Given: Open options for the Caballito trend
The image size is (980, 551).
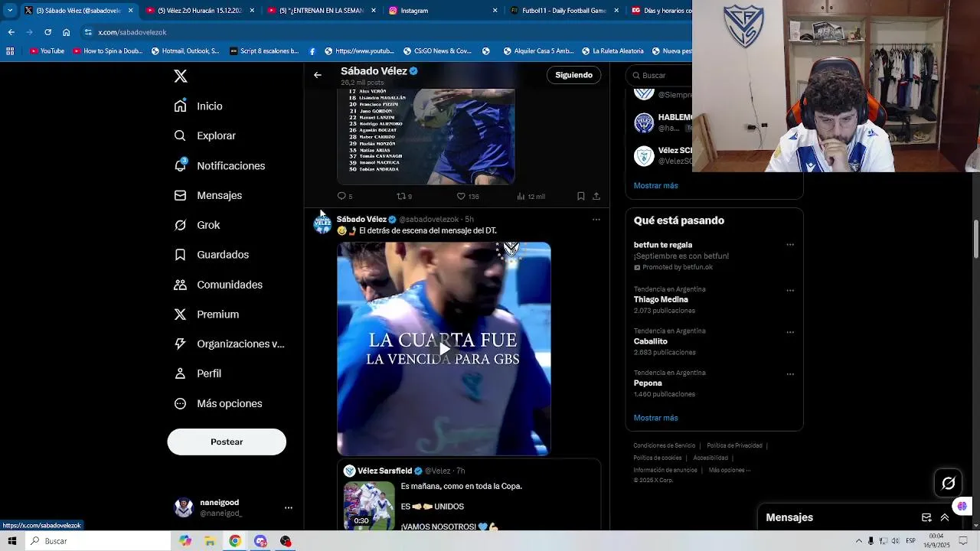Looking at the screenshot, I should click(790, 332).
